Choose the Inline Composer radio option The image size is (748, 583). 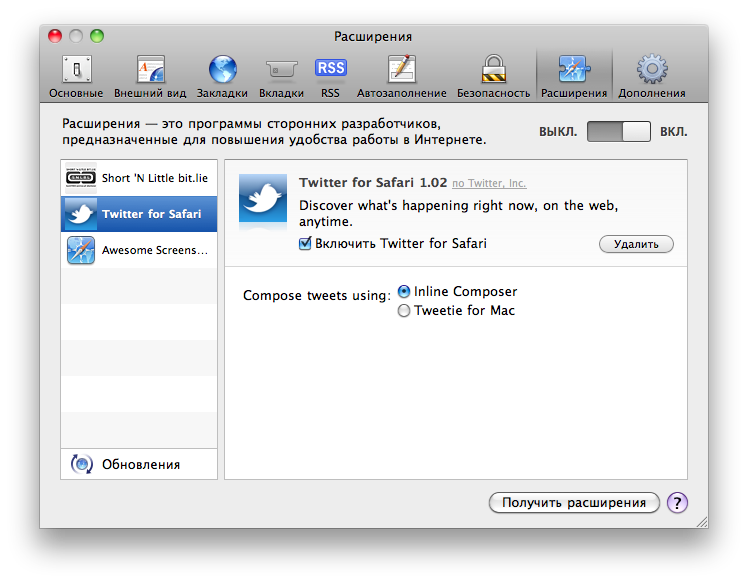pos(404,292)
